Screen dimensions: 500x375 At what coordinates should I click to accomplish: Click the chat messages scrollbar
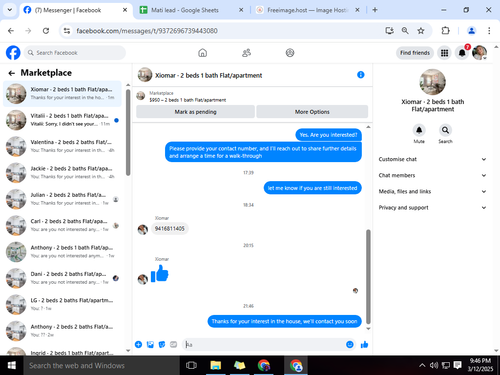tap(368, 277)
